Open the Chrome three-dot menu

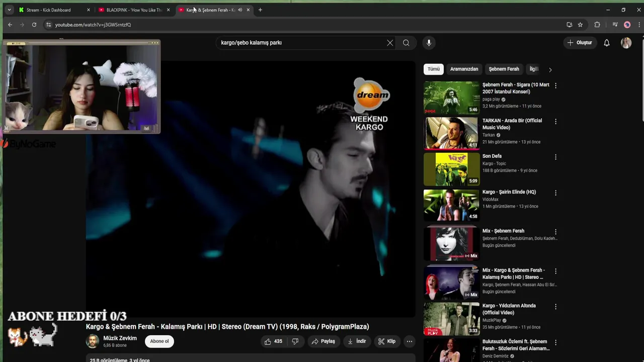click(x=639, y=25)
